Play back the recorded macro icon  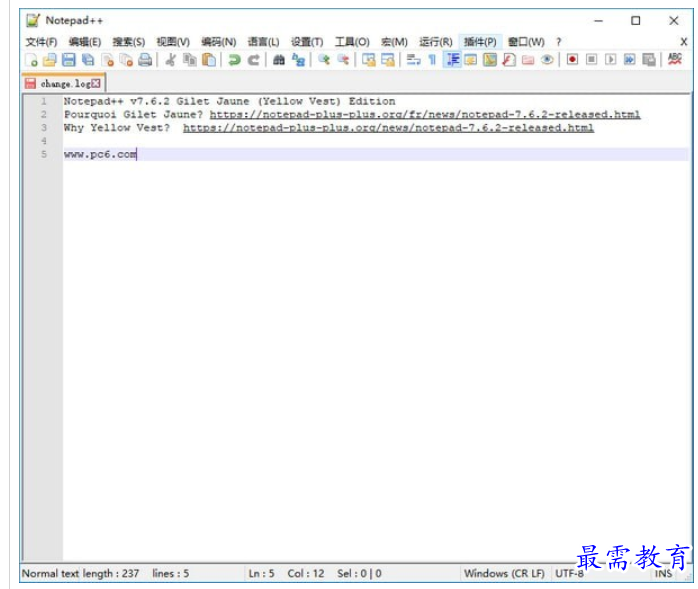[x=610, y=60]
